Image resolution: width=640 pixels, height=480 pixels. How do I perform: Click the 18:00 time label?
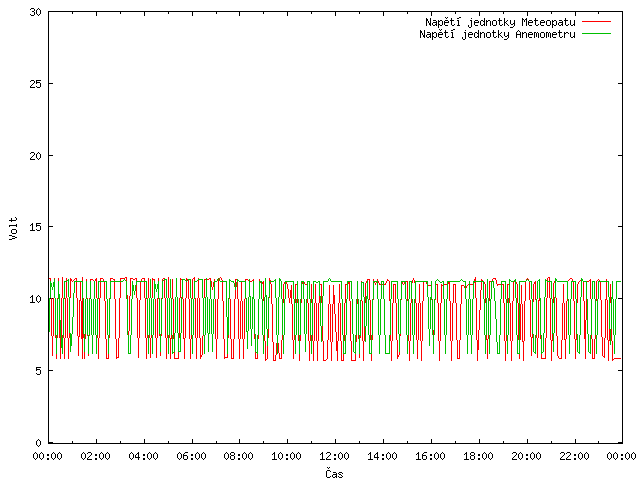(478, 456)
